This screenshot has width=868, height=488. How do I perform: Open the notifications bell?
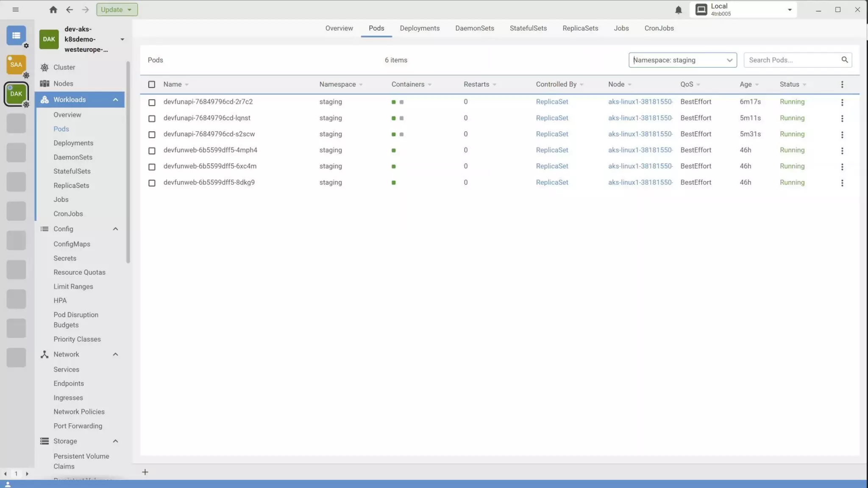coord(678,10)
